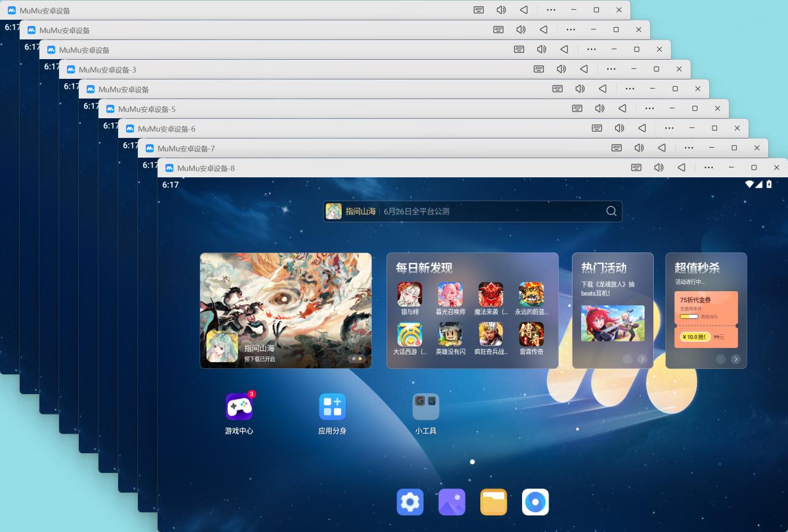
Task: Open the File manager in the dock
Action: pos(494,502)
